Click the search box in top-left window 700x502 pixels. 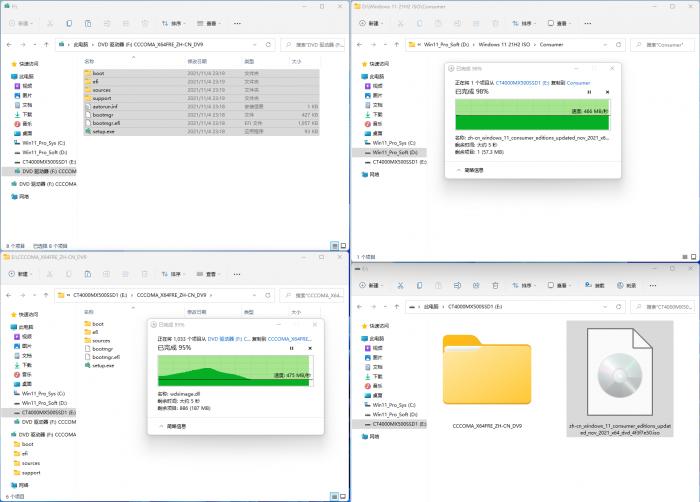(312, 44)
